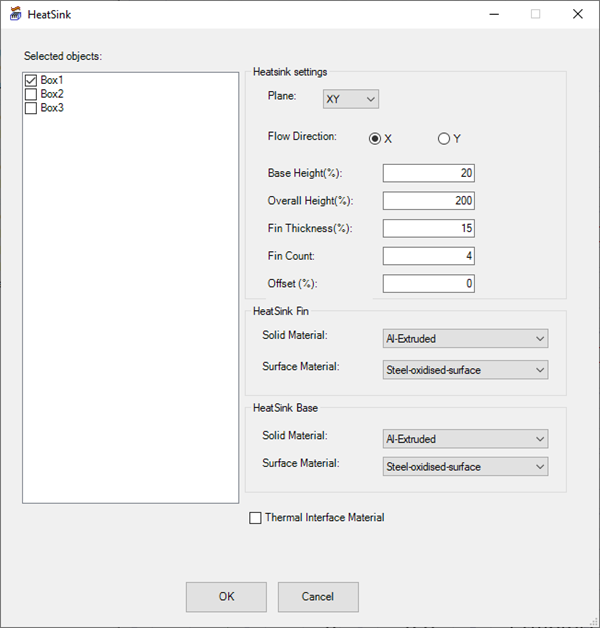Click the HeatSink app icon in title bar
This screenshot has width=600, height=628.
click(15, 14)
